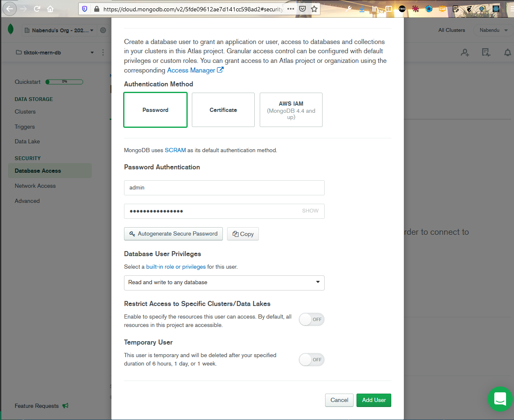Click the orange presentation chart extension icon
This screenshot has height=420, width=514.
click(442, 9)
